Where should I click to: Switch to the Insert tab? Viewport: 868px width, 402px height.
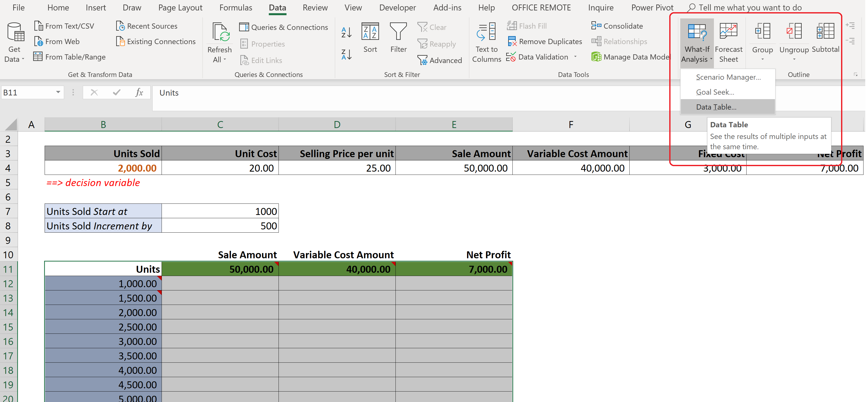pos(96,7)
